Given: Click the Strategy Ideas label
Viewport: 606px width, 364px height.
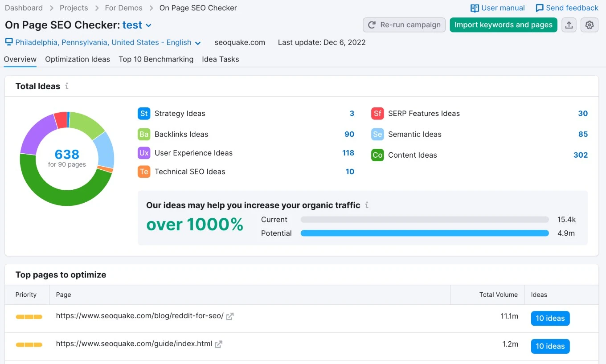Looking at the screenshot, I should click(180, 113).
